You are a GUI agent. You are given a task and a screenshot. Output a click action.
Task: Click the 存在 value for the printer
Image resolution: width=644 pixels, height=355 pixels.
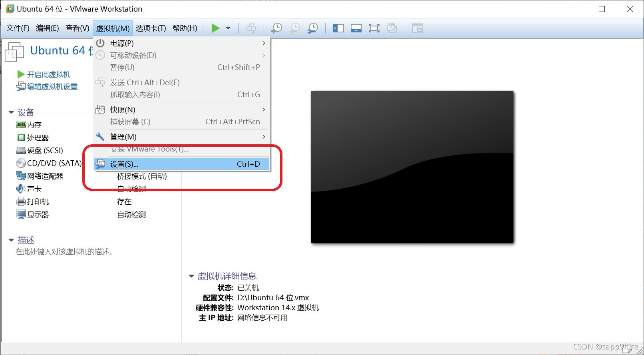[x=124, y=201]
